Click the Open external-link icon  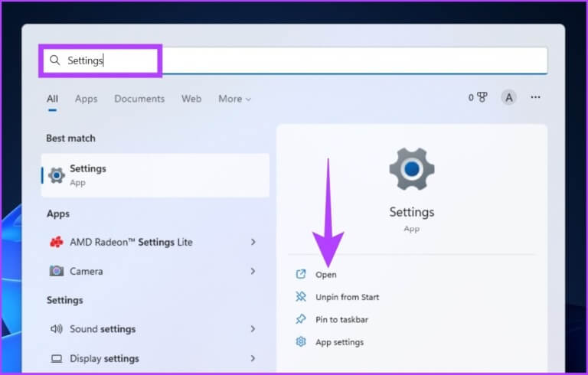coord(301,274)
